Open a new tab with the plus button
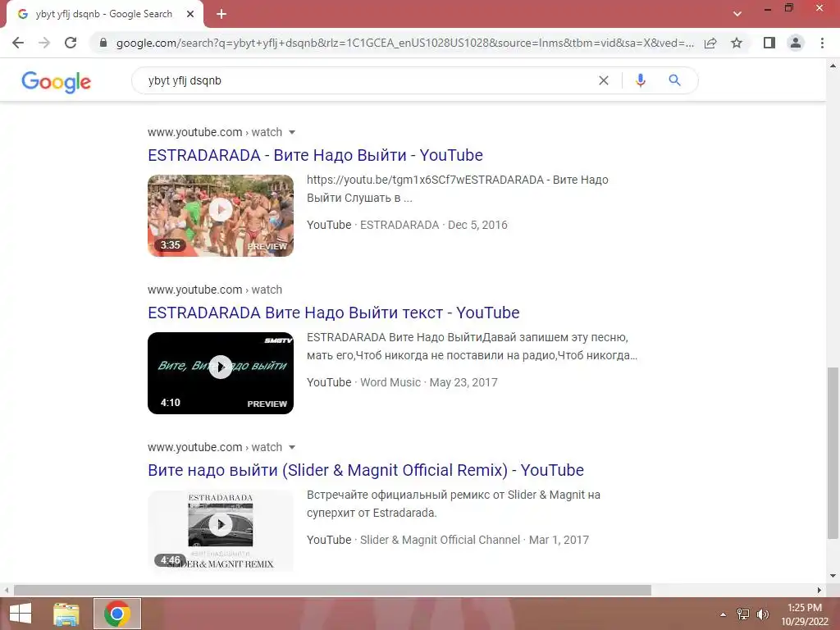Viewport: 840px width, 630px height. coord(221,14)
